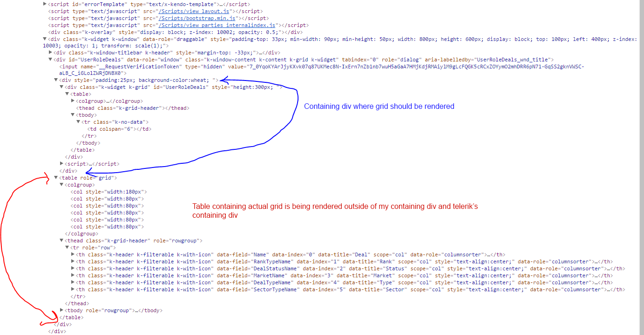
Task: Collapse the table role="grid" node
Action: point(56,178)
